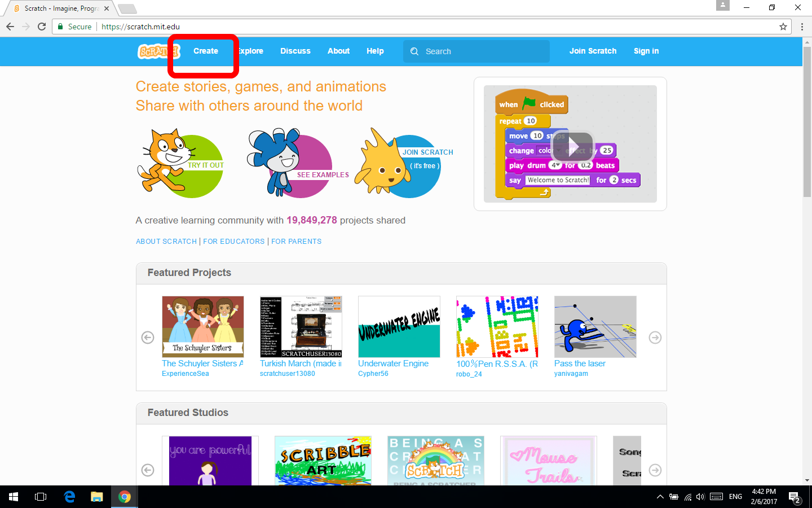The height and width of the screenshot is (508, 812).
Task: Open the Help page
Action: [375, 51]
